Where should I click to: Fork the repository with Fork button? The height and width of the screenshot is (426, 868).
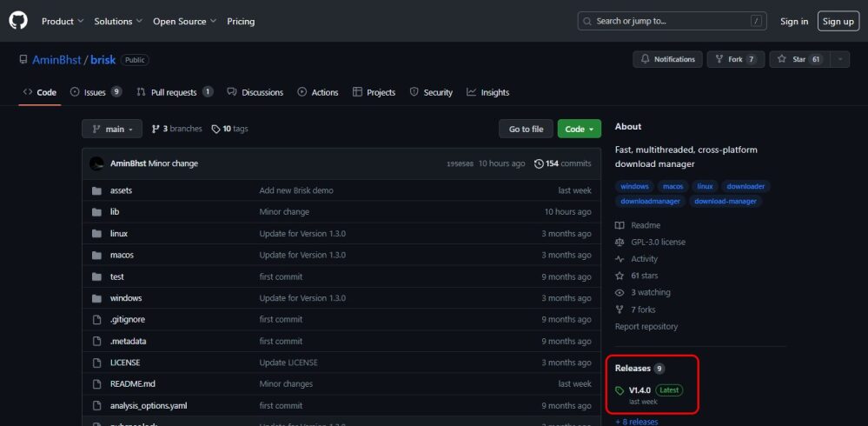736,59
